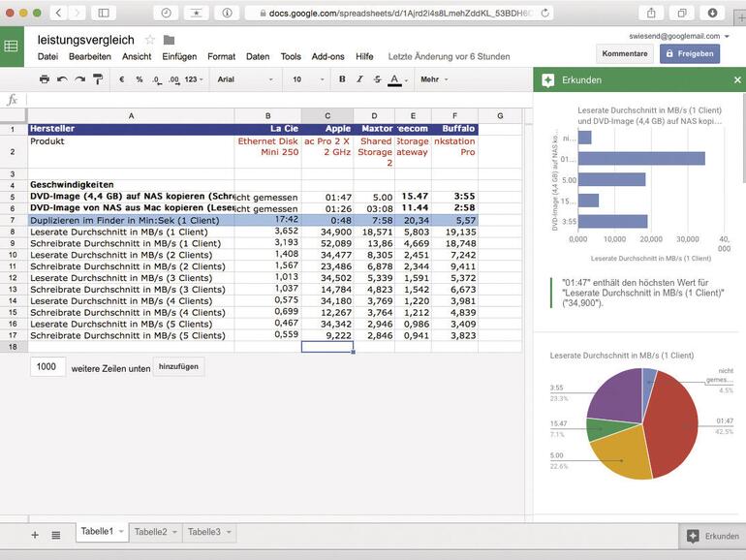Toggle strikethrough formatting
This screenshot has width=746, height=560.
[x=377, y=79]
